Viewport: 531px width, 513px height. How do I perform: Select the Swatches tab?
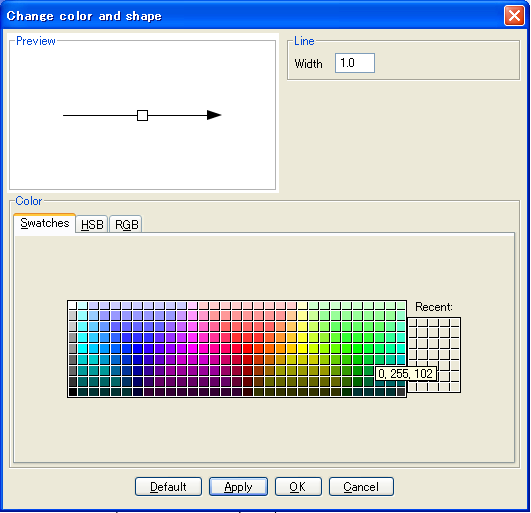tap(44, 223)
